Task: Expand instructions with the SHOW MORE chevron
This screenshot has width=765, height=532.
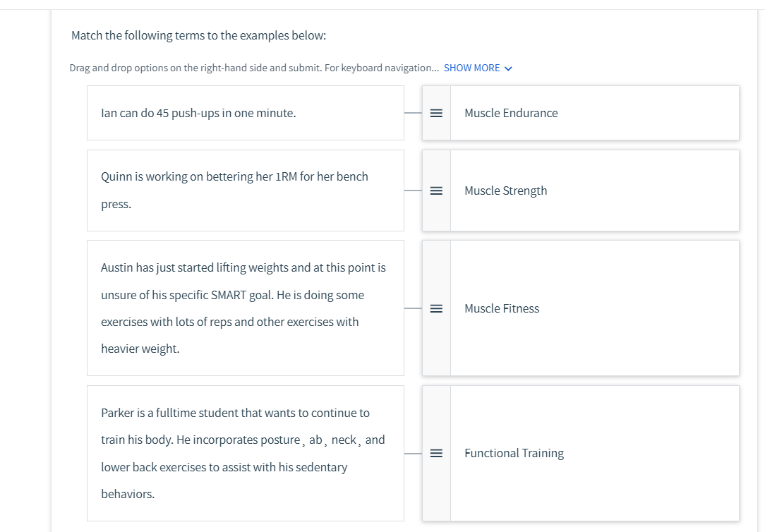Action: point(509,68)
